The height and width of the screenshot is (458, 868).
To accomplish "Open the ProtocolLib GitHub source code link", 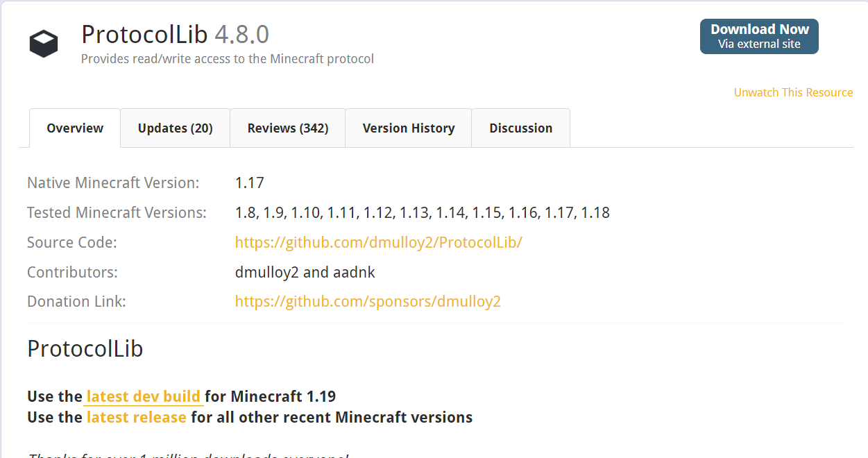I will 379,242.
